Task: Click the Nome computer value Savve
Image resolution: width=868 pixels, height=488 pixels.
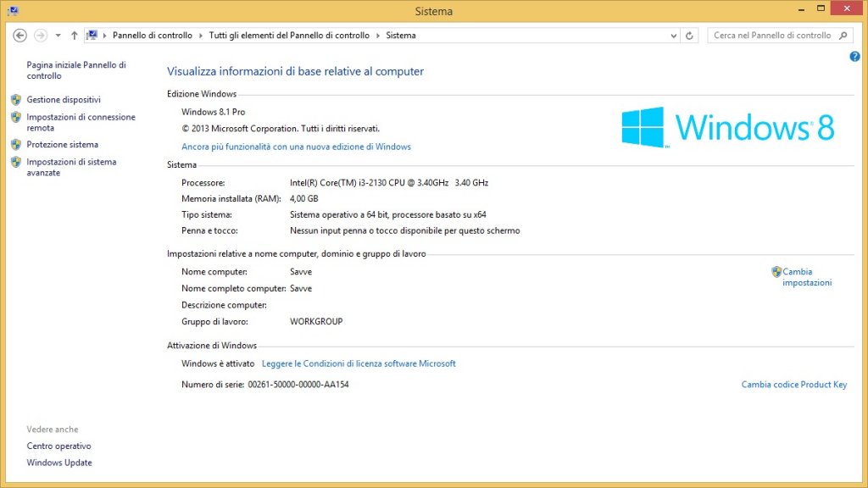Action: [x=301, y=272]
